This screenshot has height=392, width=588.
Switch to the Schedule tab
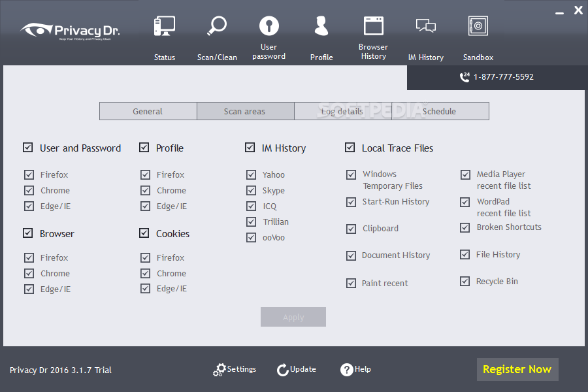[440, 111]
